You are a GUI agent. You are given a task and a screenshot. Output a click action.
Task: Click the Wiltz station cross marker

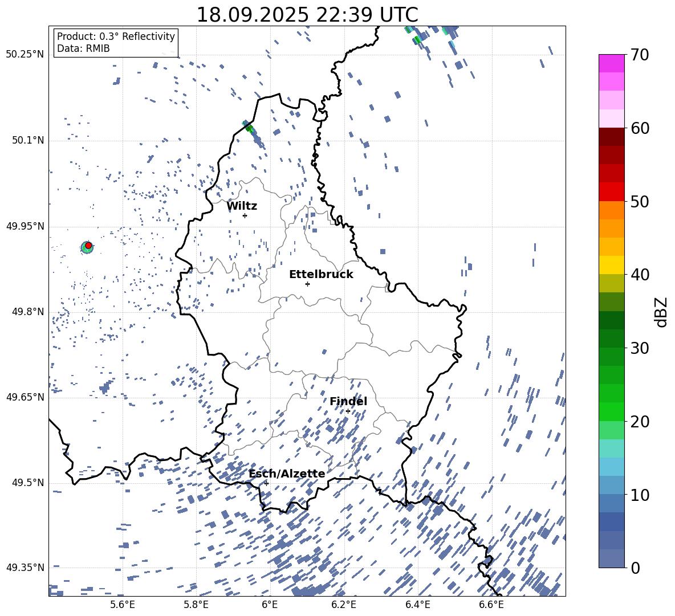click(x=245, y=215)
